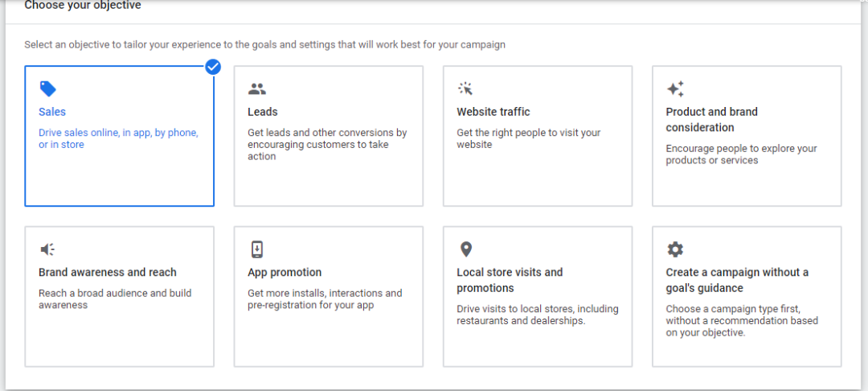The height and width of the screenshot is (391, 868).
Task: Click the App promotion phone download icon
Action: [257, 249]
